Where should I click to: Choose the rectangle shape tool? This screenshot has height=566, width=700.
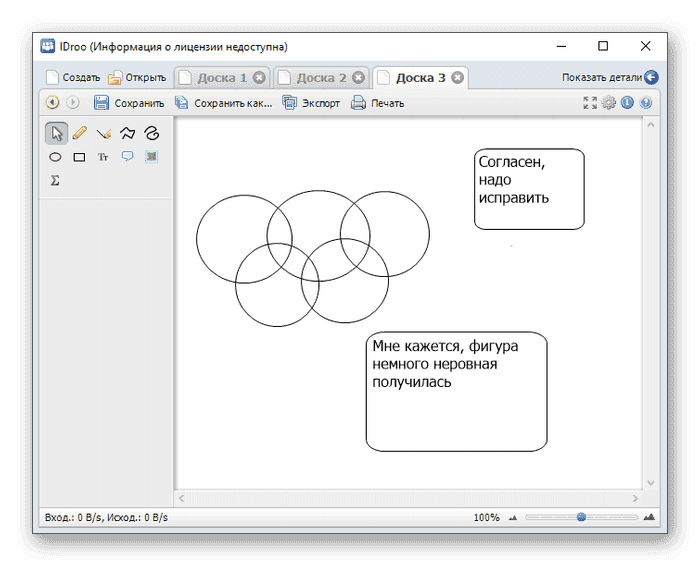pos(80,157)
